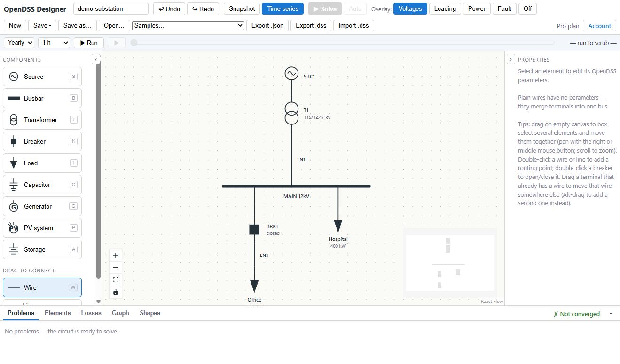Click Save as…
Viewport: 620px width, 364px height.
[x=78, y=26]
